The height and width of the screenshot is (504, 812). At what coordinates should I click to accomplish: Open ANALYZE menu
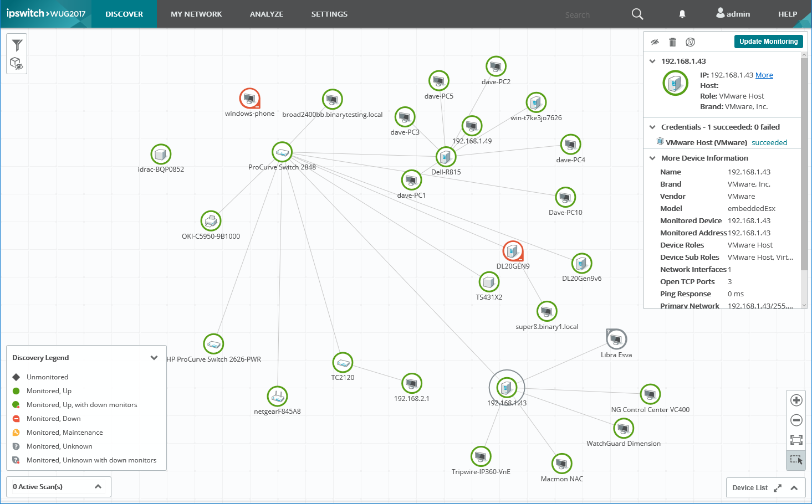tap(267, 14)
